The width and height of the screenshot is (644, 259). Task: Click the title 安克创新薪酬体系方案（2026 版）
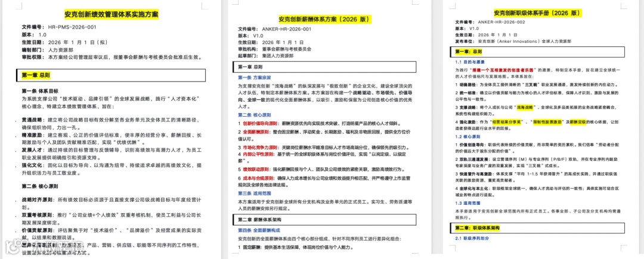tap(325, 19)
